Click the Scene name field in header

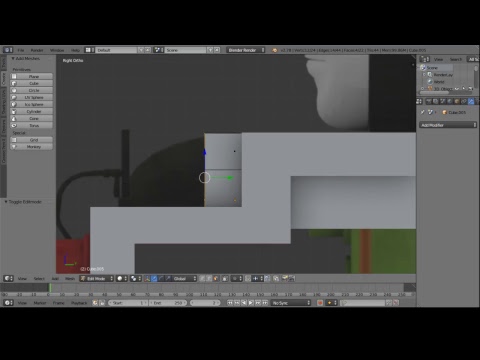pos(185,50)
